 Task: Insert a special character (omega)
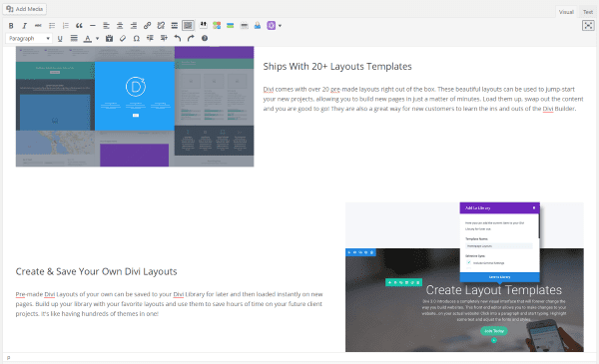tap(137, 38)
